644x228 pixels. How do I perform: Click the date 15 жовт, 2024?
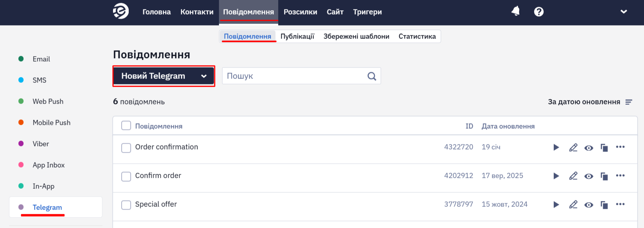(504, 204)
